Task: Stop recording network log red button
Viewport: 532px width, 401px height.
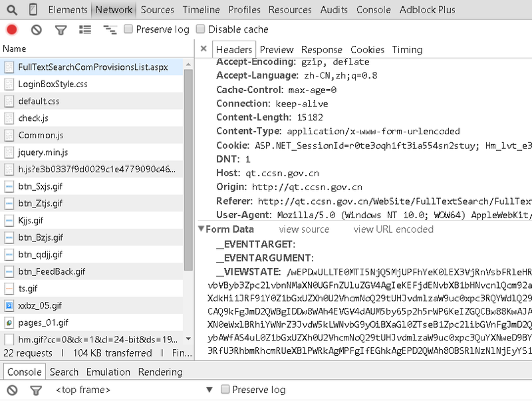Action: [x=12, y=30]
